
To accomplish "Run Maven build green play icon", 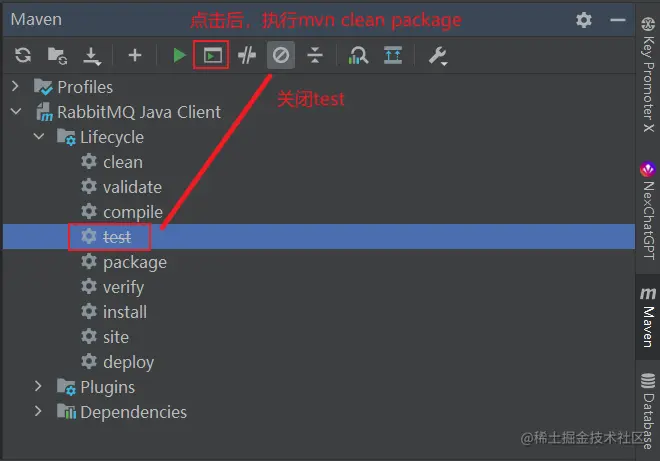I will [179, 55].
